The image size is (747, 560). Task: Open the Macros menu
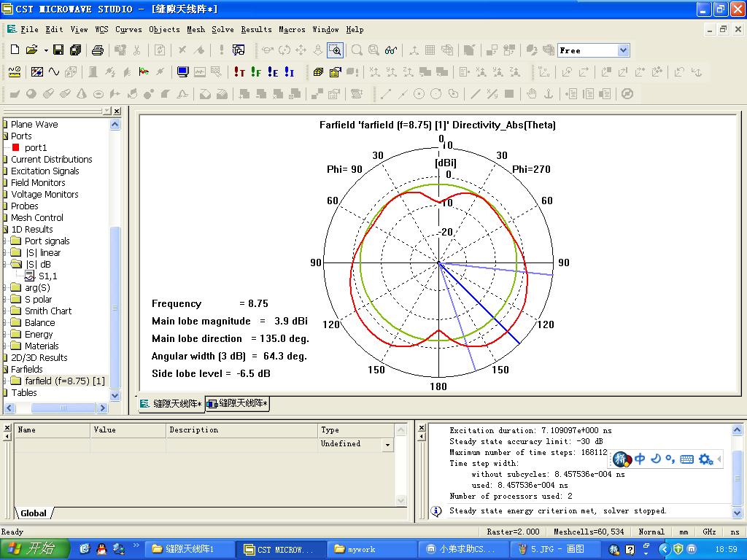292,29
